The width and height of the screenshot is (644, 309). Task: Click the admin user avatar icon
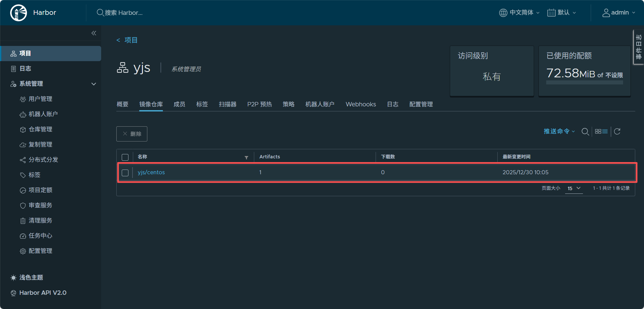coord(606,12)
